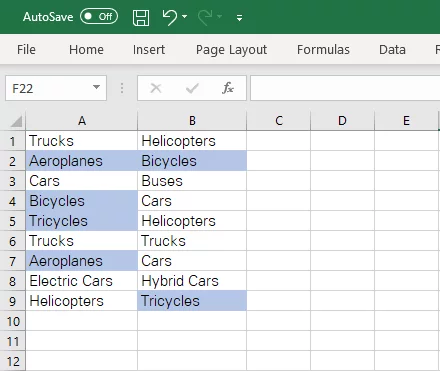The image size is (440, 371).
Task: Select cell B5 containing Helicopters
Action: pos(192,221)
